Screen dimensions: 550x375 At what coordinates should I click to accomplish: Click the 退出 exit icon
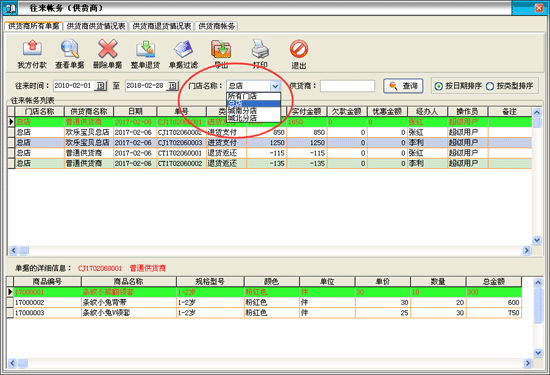(x=299, y=49)
